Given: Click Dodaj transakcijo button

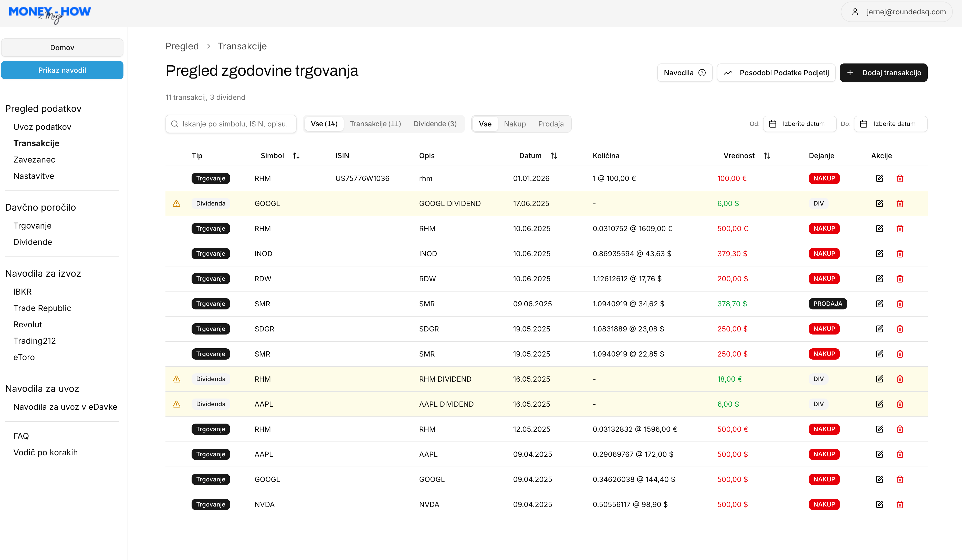Looking at the screenshot, I should click(883, 72).
